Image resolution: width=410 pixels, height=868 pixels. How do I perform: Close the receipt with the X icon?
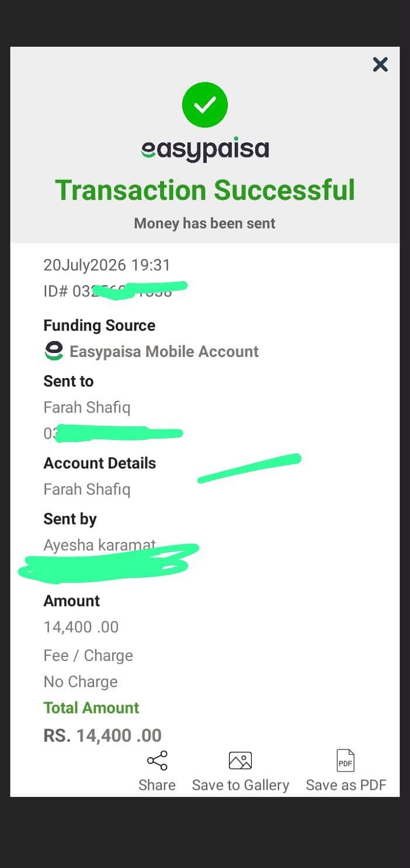click(380, 65)
